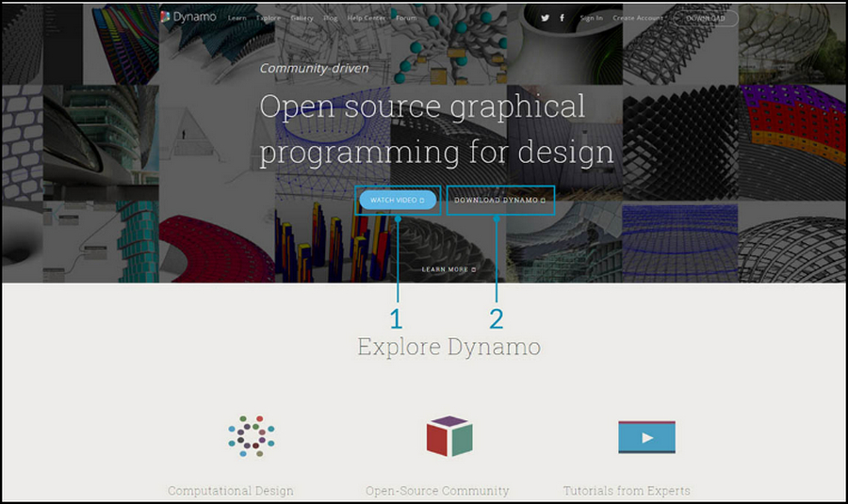Select the red curved panels thumbnail
This screenshot has width=848, height=504.
point(217,250)
